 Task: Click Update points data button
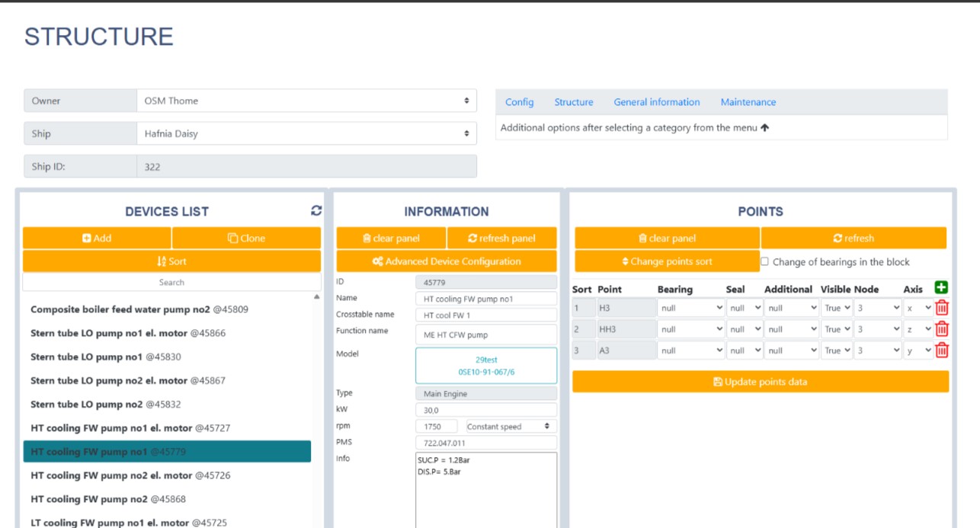760,382
